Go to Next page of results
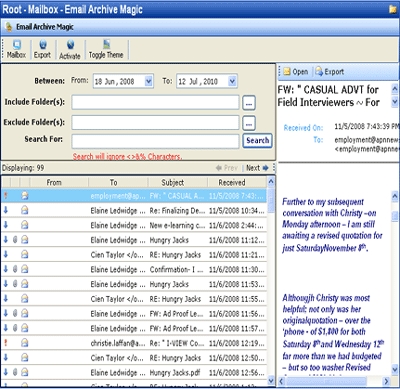 (257, 168)
